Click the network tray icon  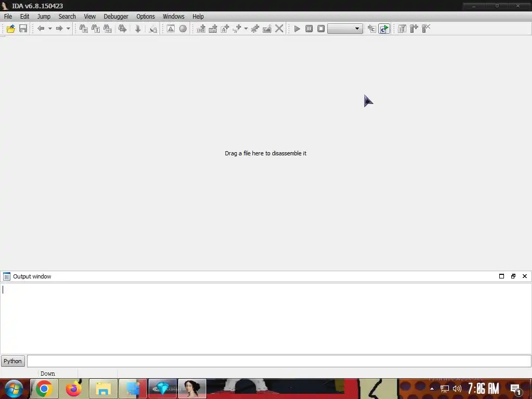click(x=445, y=389)
